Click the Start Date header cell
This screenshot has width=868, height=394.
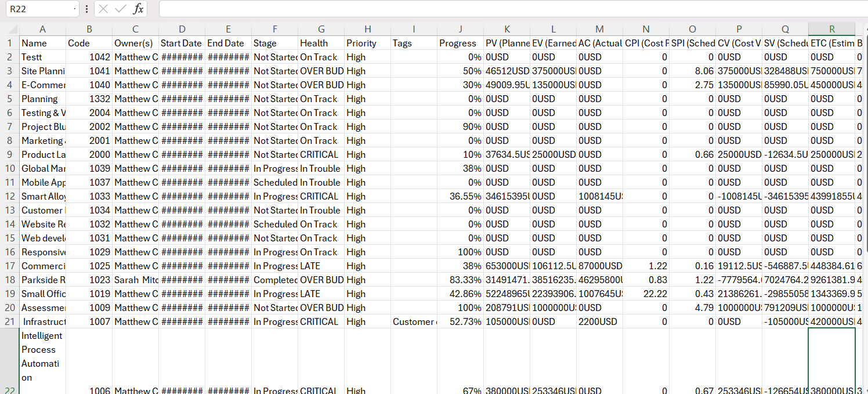pos(182,43)
